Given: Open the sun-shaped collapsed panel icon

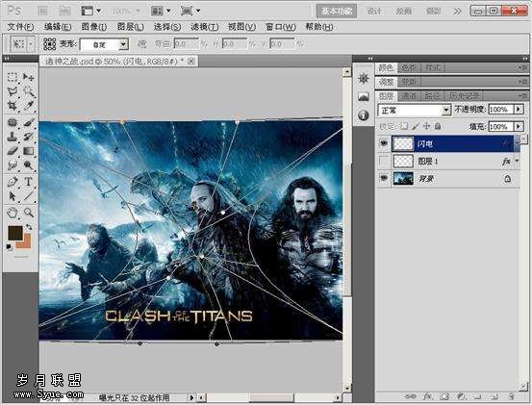Looking at the screenshot, I should point(364,78).
